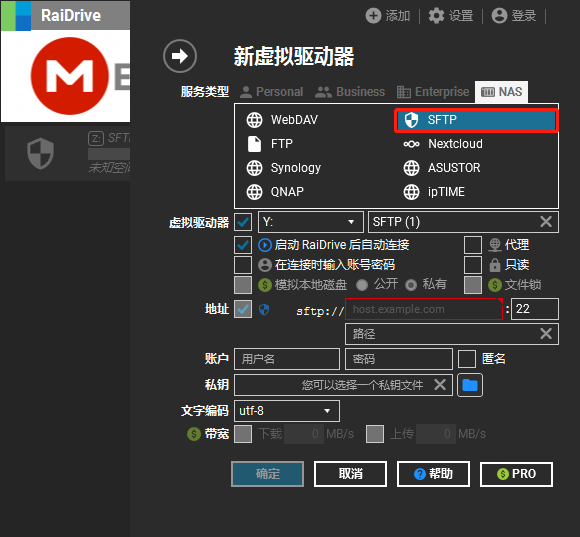This screenshot has width=580, height=537.
Task: Toggle the 文件锁 file lock checkbox
Action: click(x=473, y=285)
